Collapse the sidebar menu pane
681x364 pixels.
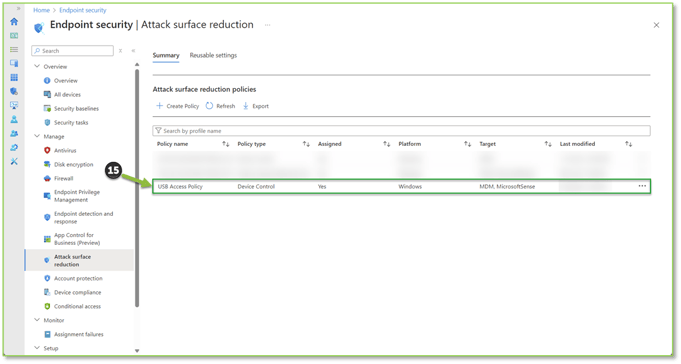click(x=133, y=51)
